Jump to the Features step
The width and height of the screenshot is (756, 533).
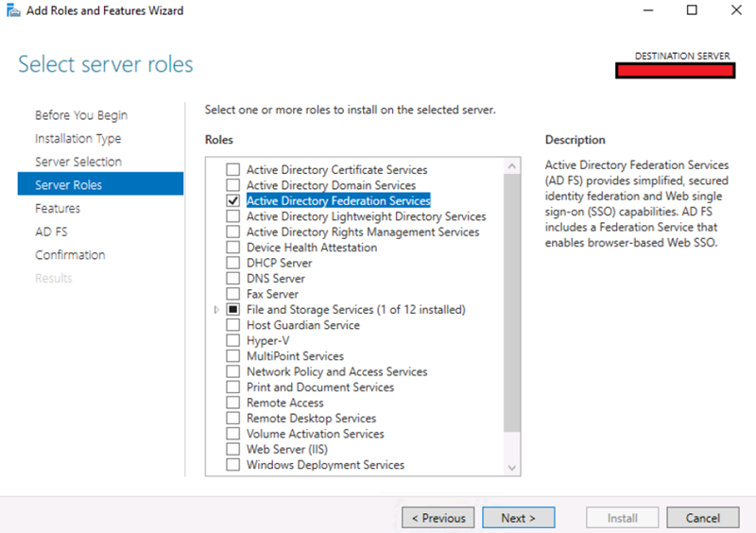click(58, 208)
